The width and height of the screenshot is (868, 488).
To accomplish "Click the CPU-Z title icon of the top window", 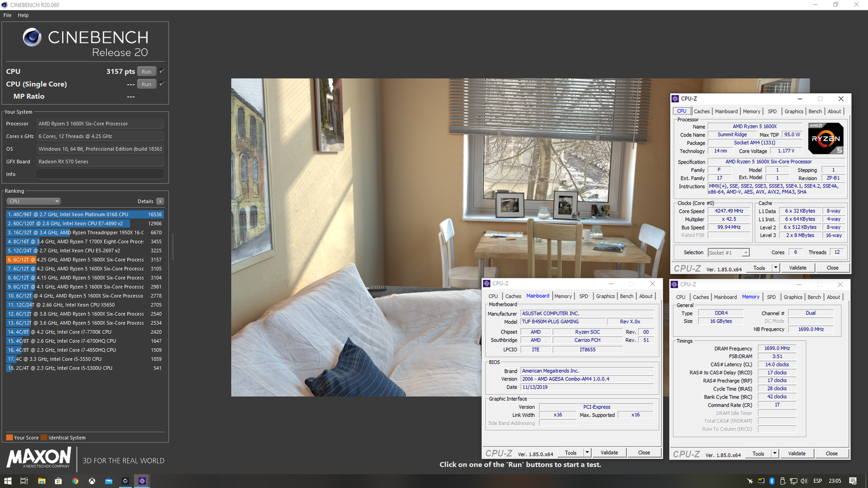I will (675, 99).
